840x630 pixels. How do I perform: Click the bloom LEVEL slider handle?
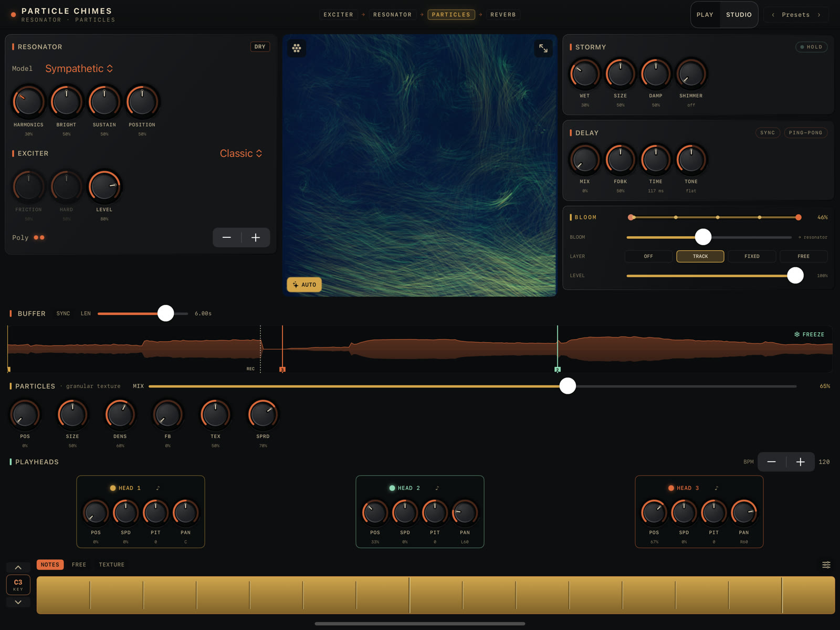click(795, 276)
